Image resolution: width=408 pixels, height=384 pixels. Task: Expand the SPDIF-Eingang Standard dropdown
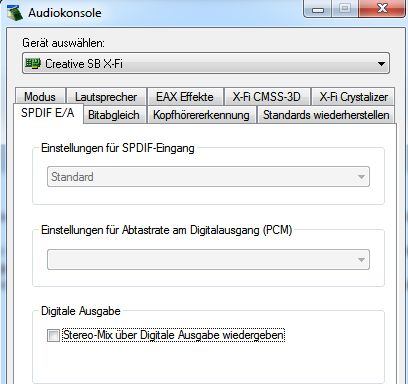208,176
